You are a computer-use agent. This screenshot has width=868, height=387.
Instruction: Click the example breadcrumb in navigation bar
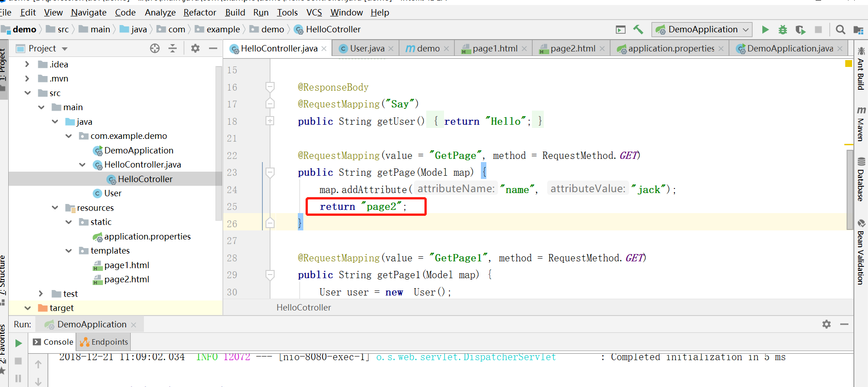tap(218, 29)
